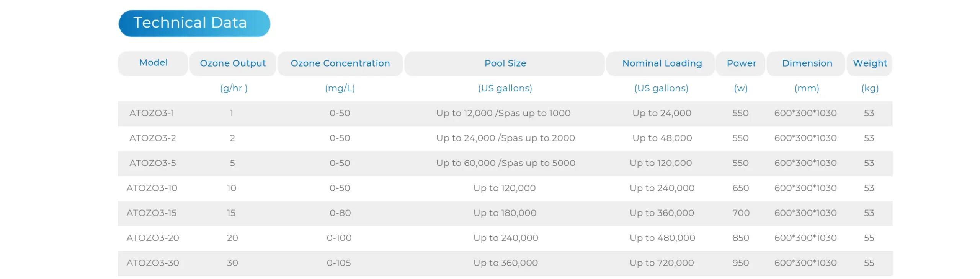This screenshot has height=279, width=980.
Task: Click the ATOZO3-30 model cell
Action: [152, 263]
